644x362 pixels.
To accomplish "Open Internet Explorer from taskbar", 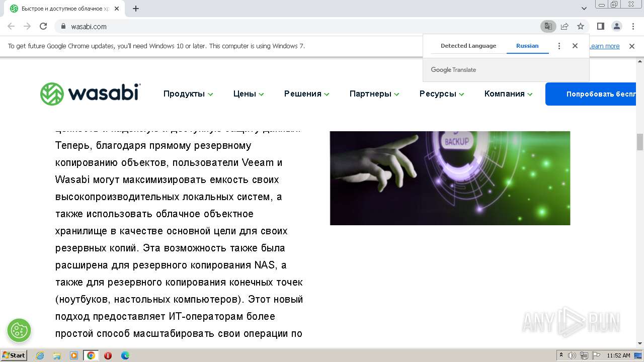I will tap(40, 355).
